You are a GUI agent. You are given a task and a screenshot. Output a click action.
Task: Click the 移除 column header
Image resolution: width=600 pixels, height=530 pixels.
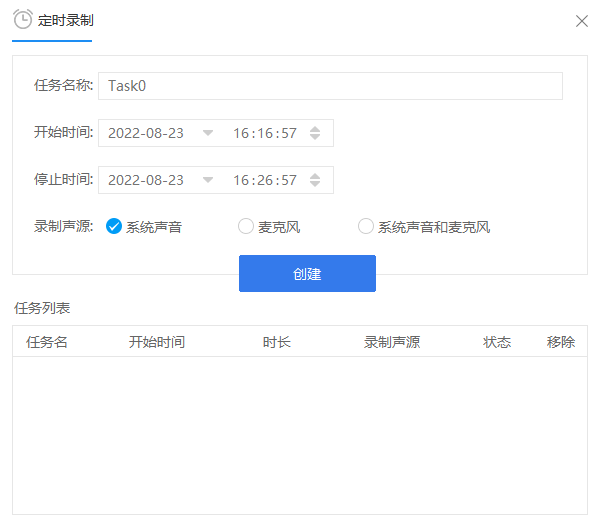point(561,342)
